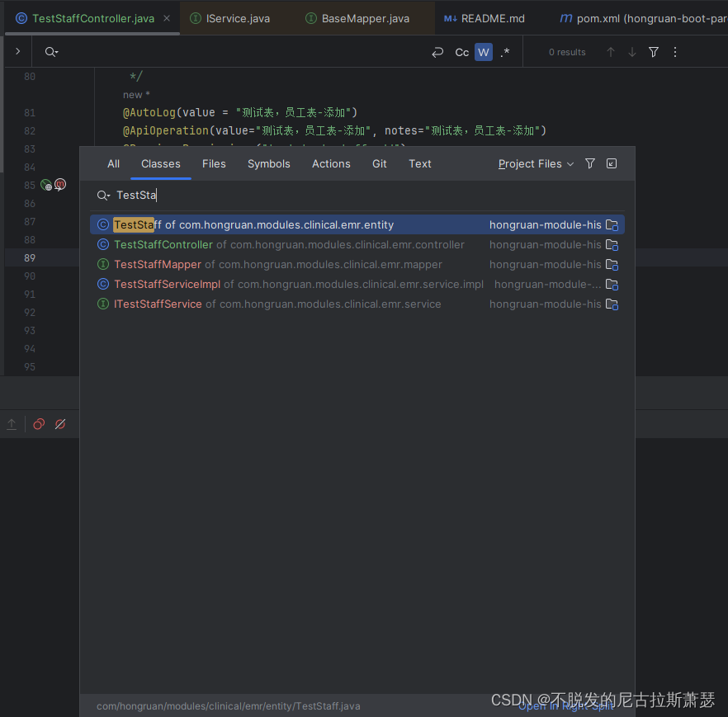Select the All tab in search popup
Screen dimensions: 728x717
click(113, 164)
